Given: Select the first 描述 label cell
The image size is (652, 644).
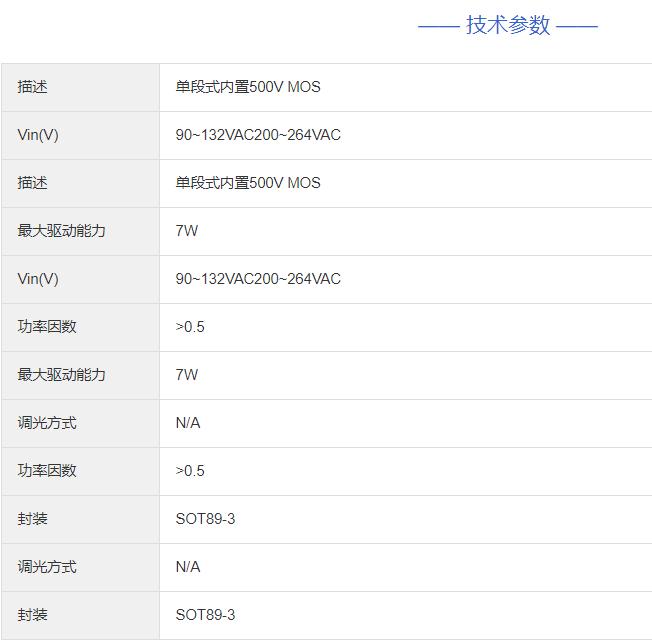Looking at the screenshot, I should (x=33, y=87).
